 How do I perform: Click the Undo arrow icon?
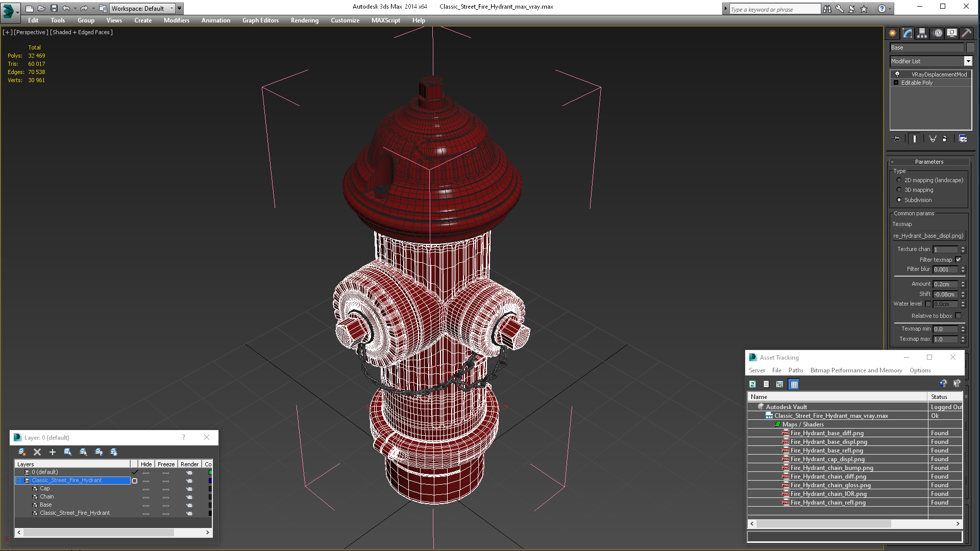(66, 8)
